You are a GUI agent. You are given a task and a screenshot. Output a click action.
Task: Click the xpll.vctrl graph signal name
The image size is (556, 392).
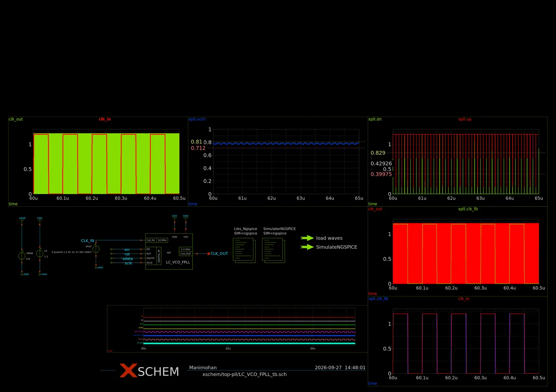coord(197,119)
